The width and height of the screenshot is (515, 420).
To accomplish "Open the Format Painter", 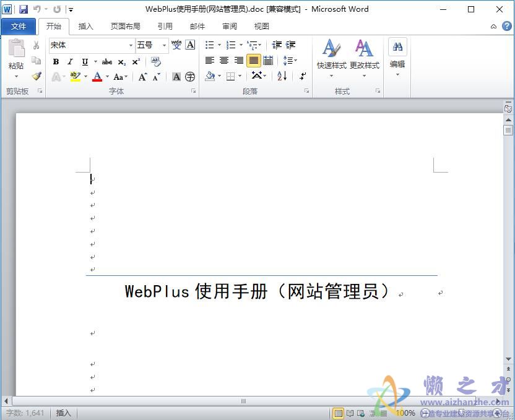I will point(35,75).
